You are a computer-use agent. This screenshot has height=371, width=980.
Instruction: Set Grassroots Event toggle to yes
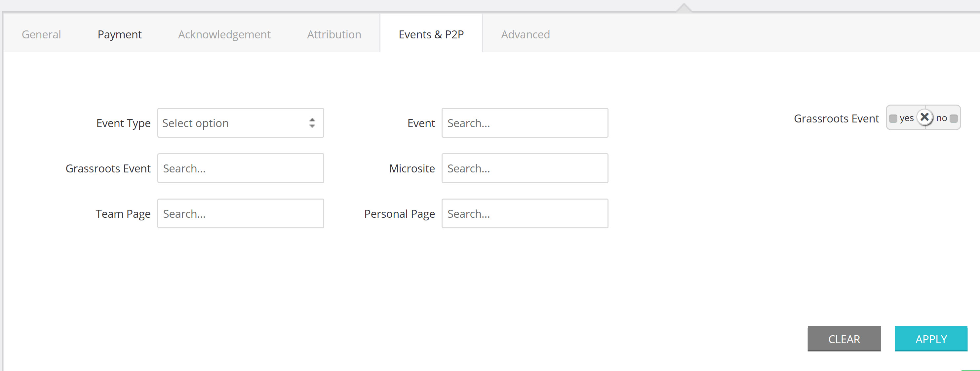(x=901, y=118)
